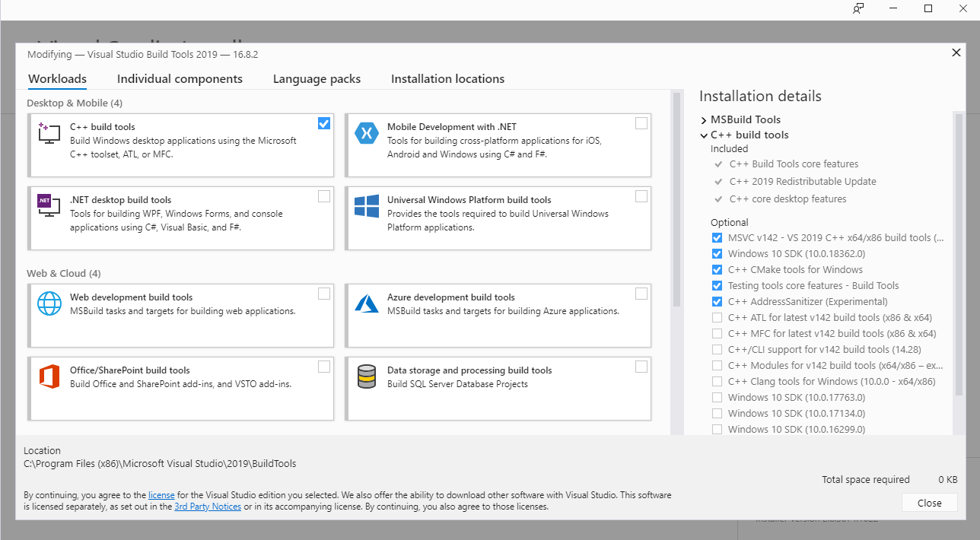The image size is (980, 540).
Task: Select the C++ build tools workload icon
Action: [49, 132]
